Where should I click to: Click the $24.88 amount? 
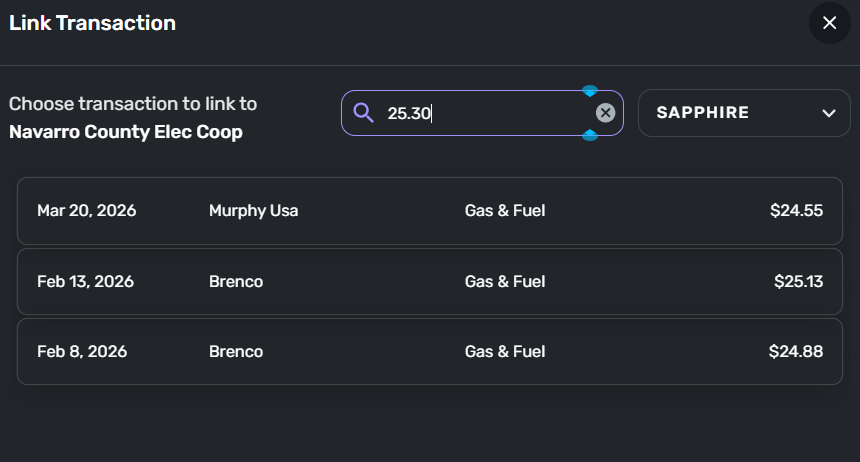point(796,352)
